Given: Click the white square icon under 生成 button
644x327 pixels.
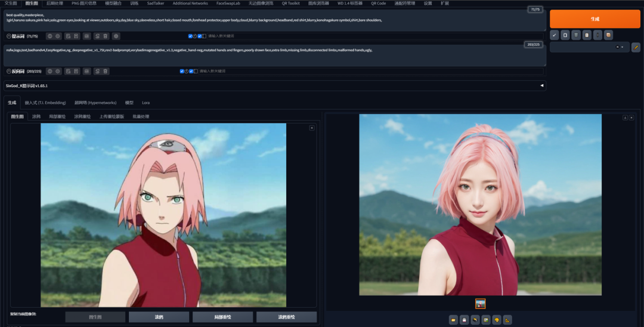Looking at the screenshot, I should click(x=565, y=35).
